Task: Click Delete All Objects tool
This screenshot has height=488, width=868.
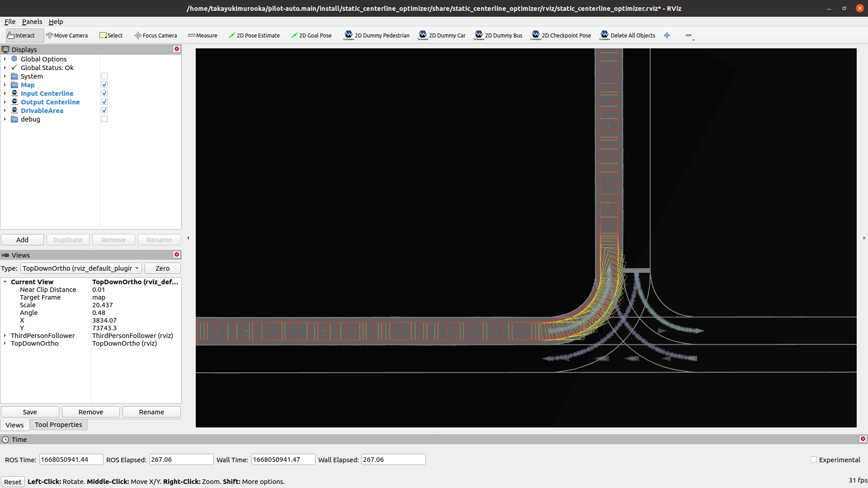Action: (627, 35)
